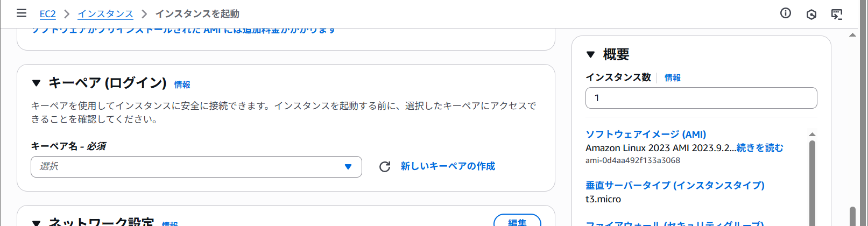Open 垂直サーバータイプ (インスタンスタイプ) link
Viewport: 868px width, 226px height.
pos(675,185)
